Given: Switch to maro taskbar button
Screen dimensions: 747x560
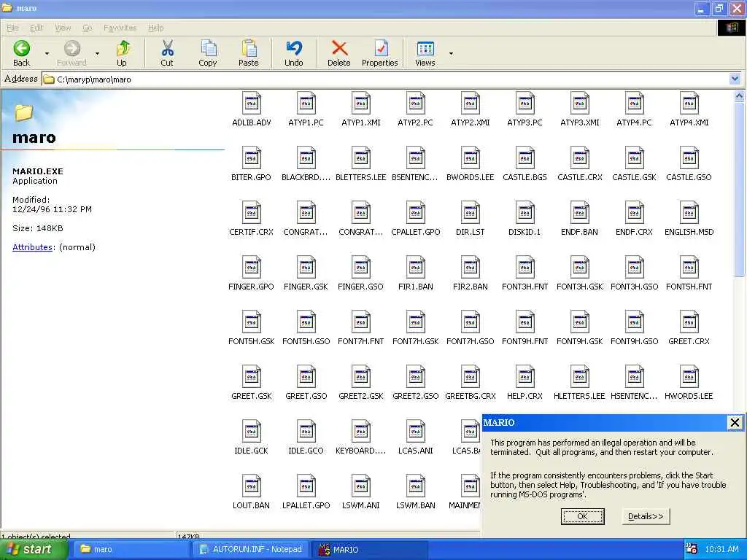Looking at the screenshot, I should pos(132,550).
